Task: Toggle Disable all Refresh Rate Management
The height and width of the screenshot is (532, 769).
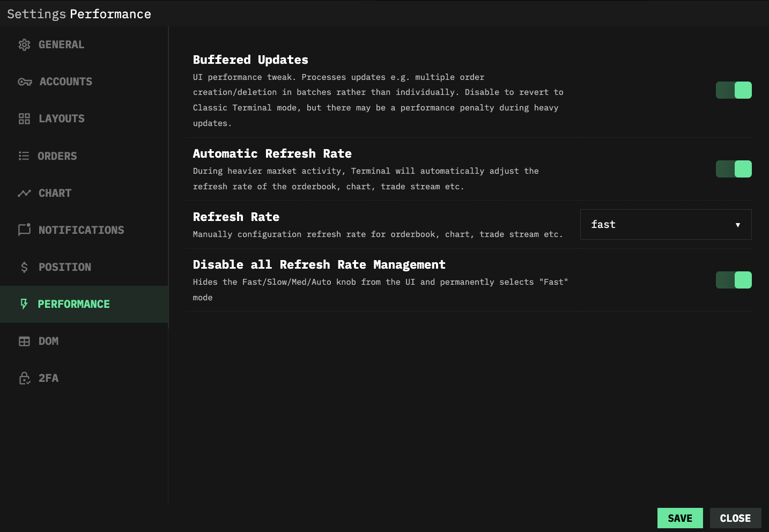Action: coord(733,280)
